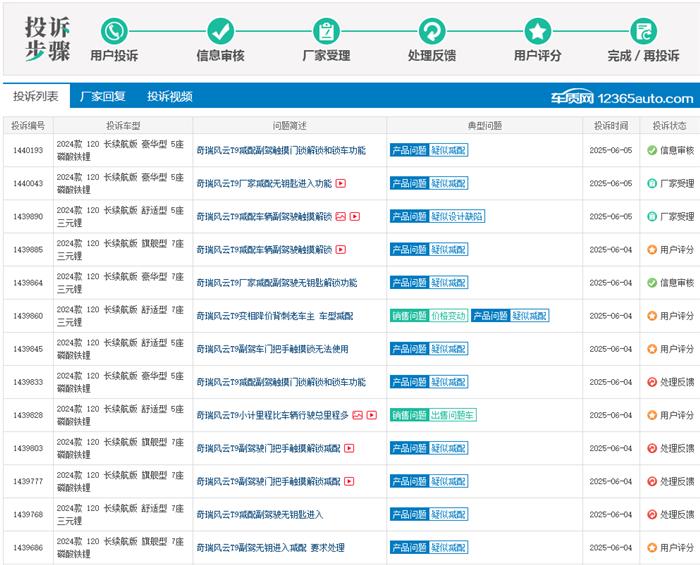Click 用户评分 status icon in row 1439686
The width and height of the screenshot is (700, 565).
(x=652, y=547)
